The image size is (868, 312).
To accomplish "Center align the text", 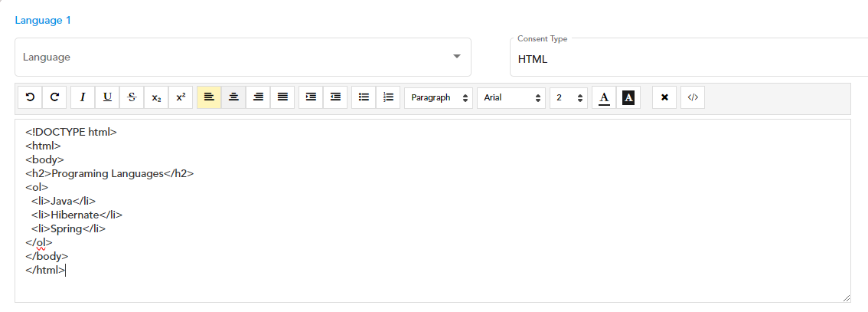I will [233, 97].
